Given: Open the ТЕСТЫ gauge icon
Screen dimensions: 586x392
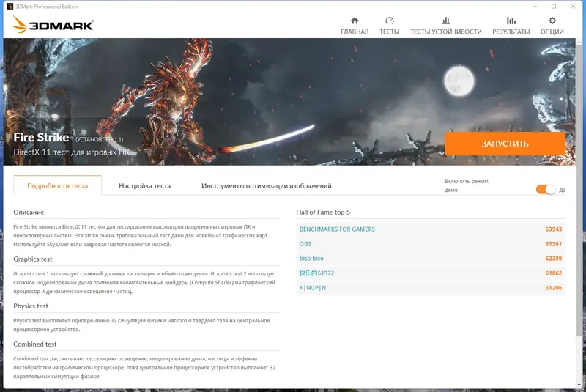Looking at the screenshot, I should [x=390, y=21].
